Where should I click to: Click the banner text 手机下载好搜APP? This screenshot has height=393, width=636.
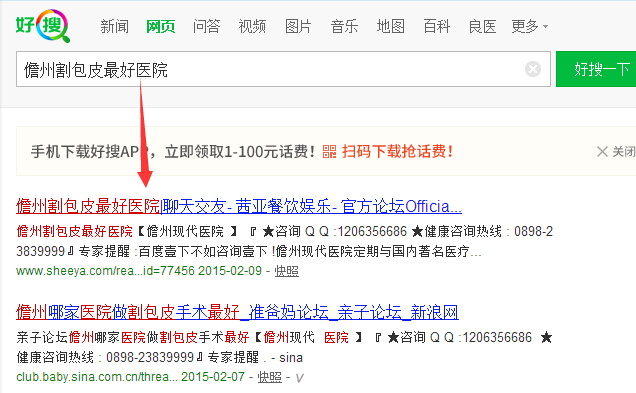[90, 152]
